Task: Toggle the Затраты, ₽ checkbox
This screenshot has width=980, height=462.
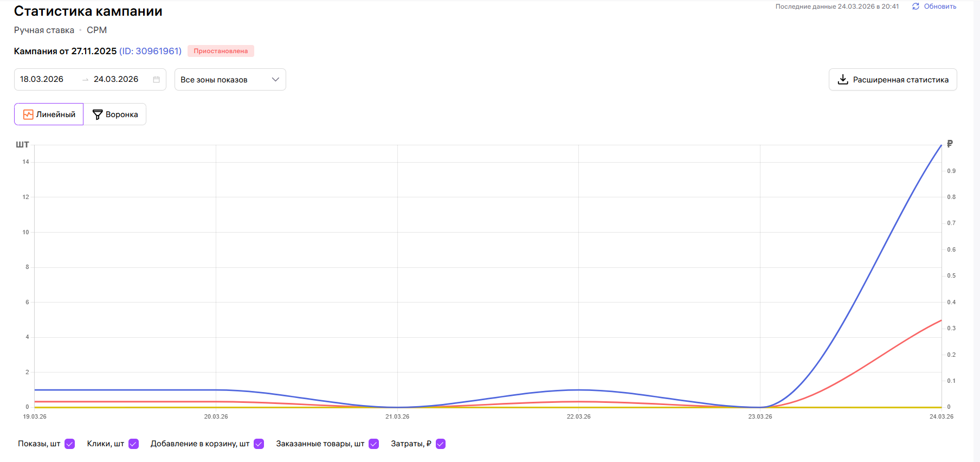Action: 441,444
